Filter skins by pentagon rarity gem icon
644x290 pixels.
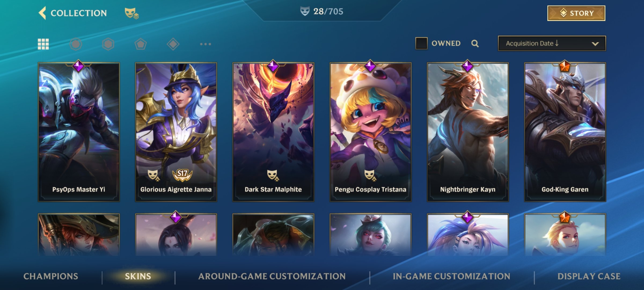141,44
